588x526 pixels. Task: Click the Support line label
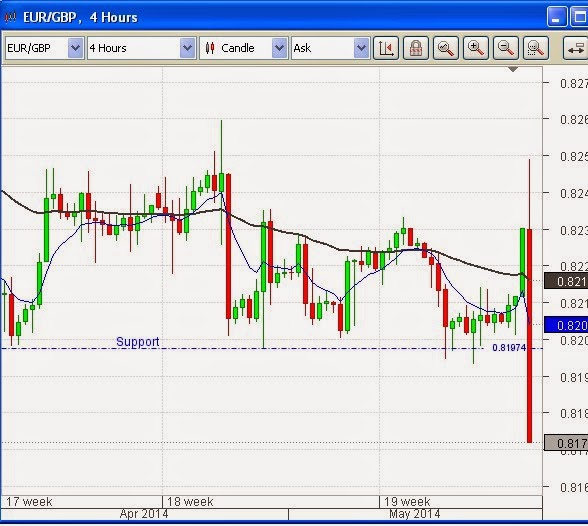click(138, 342)
